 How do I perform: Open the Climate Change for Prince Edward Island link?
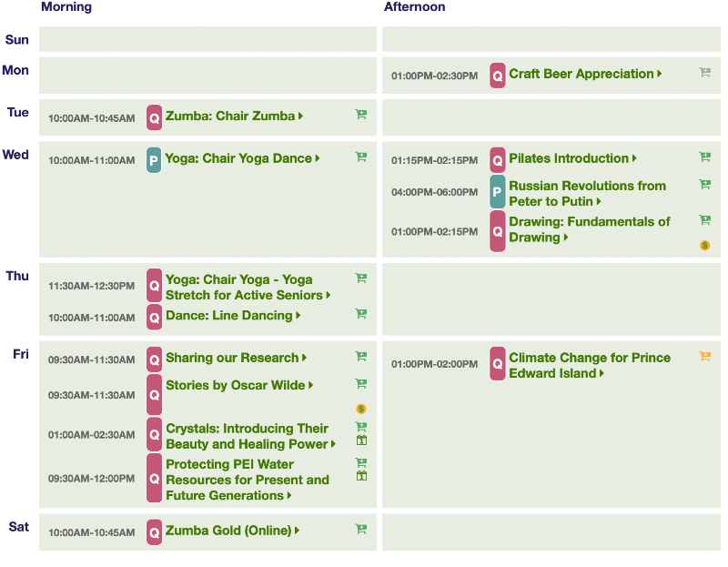point(589,365)
